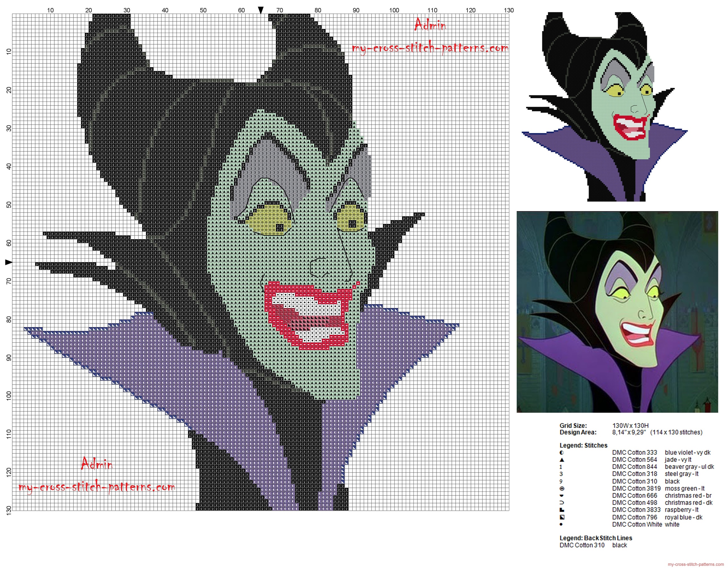Click the 'DMC Cotton 3833' thread code
Screen dimensions: 728x568
click(x=636, y=510)
